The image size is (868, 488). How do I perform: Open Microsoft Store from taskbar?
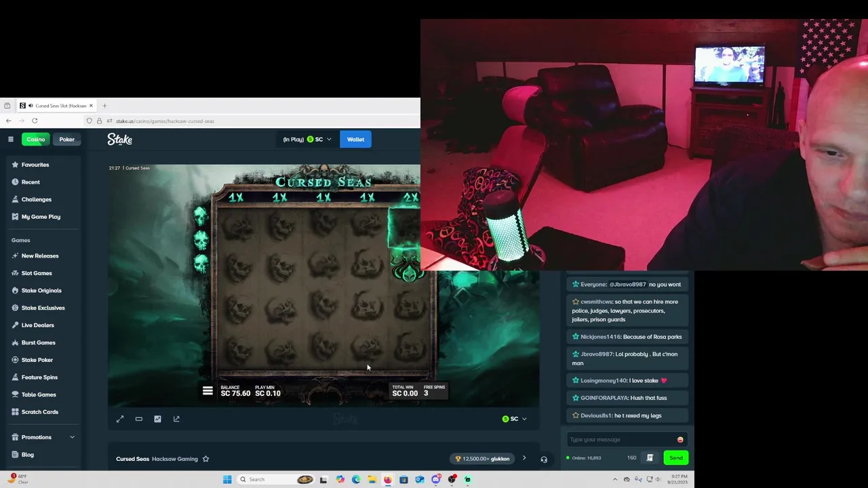coord(403,479)
